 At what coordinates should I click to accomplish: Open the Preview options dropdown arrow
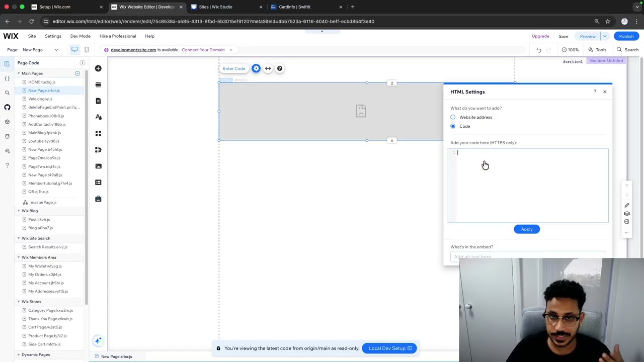(x=605, y=36)
